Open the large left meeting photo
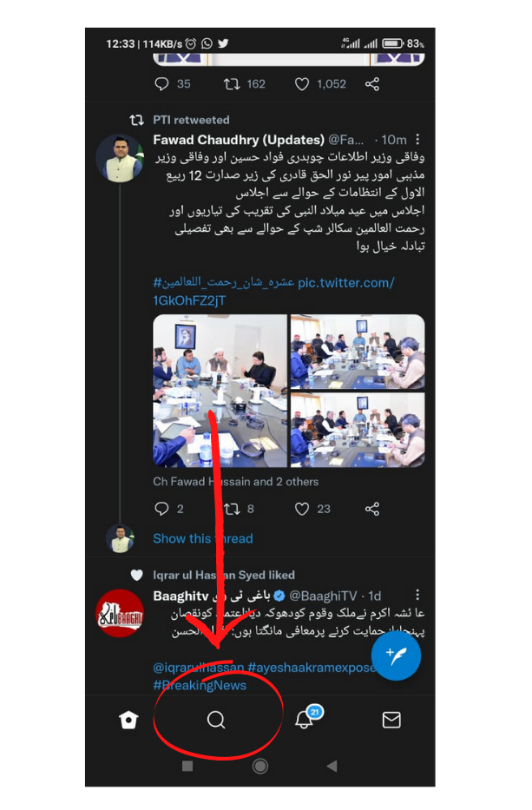 220,391
